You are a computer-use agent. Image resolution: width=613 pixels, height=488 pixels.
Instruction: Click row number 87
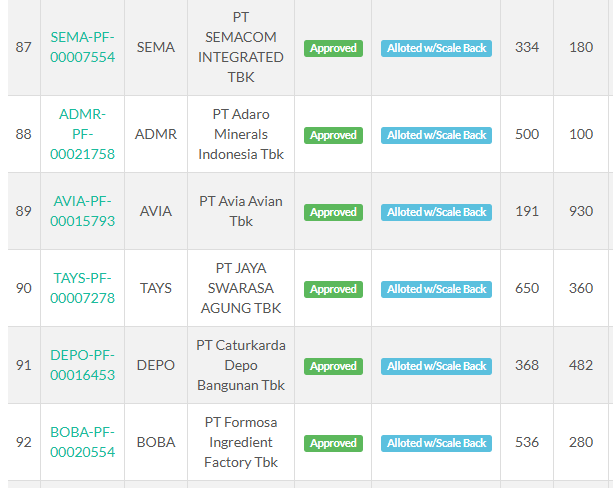click(23, 47)
